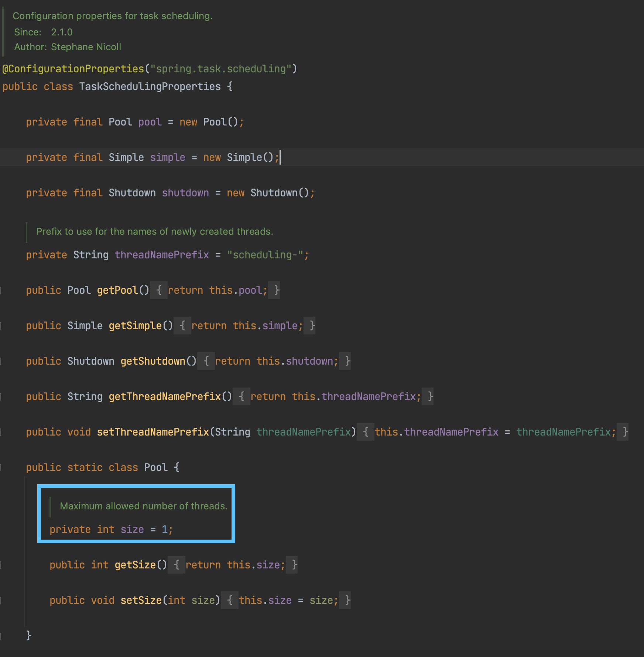Unfold the setSize(int size) opening brace

point(230,600)
